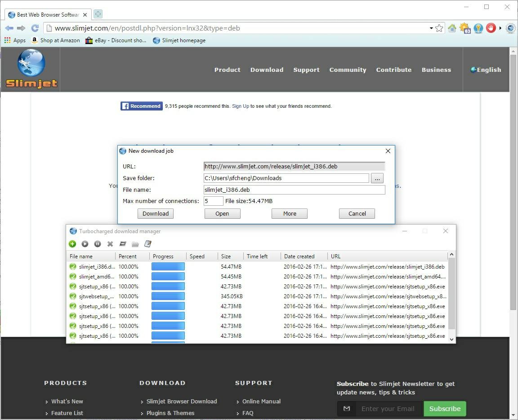Viewport: 518px width, 420px height.
Task: Expand hidden toolbar extensions arrow
Action: click(x=500, y=28)
